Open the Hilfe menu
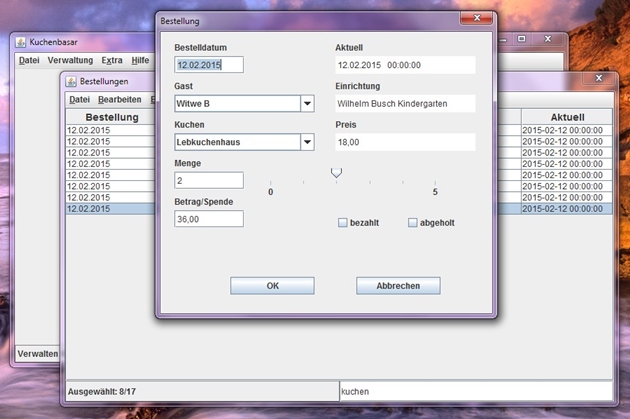 (x=140, y=61)
